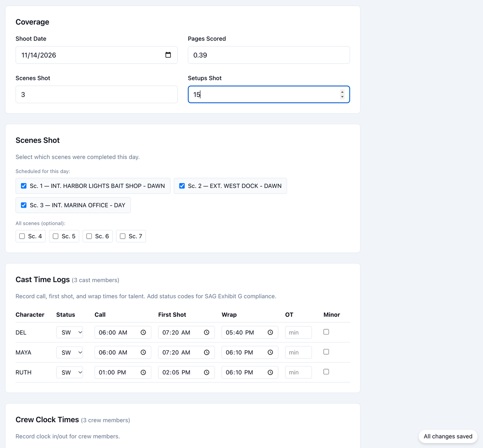Open the Shoot Date calendar picker icon
This screenshot has height=448, width=483.
[x=168, y=55]
